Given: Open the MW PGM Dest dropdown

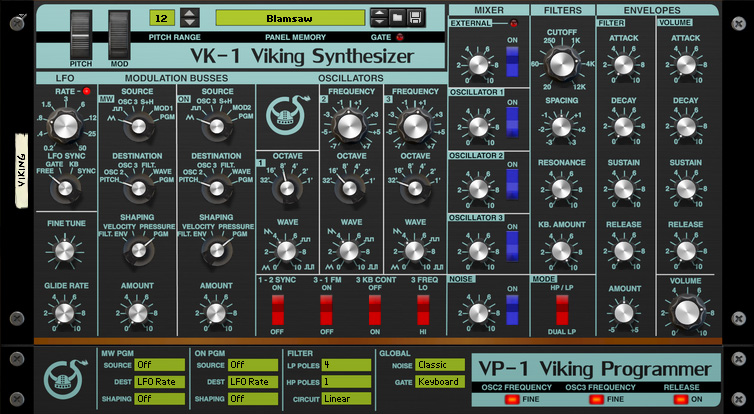Looking at the screenshot, I should [x=160, y=382].
